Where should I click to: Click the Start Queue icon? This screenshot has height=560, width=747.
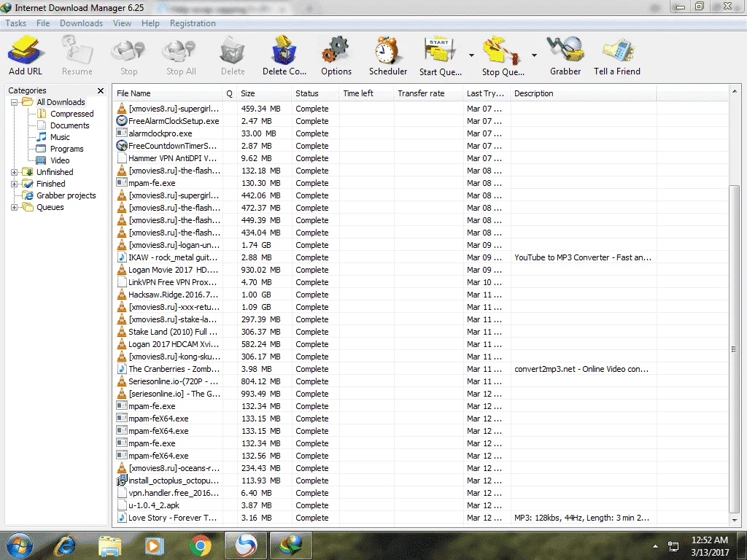click(440, 50)
